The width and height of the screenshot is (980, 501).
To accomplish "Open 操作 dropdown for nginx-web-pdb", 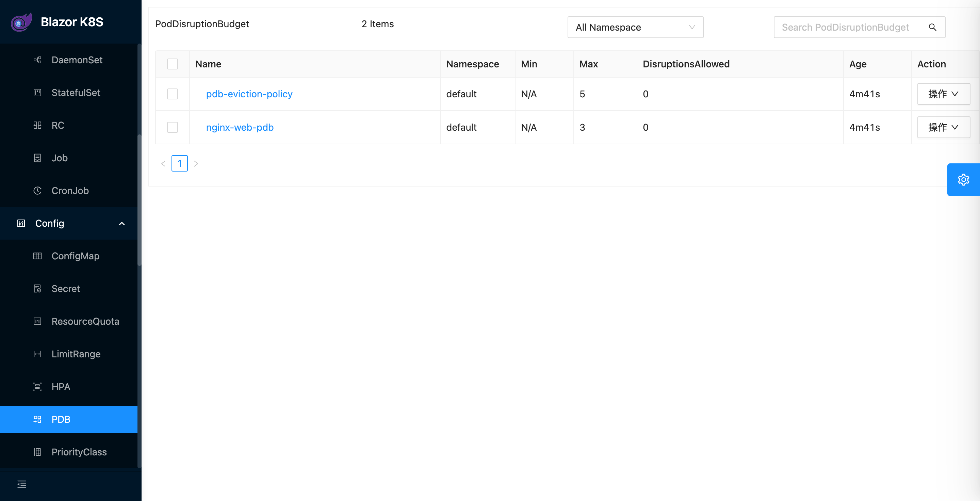I will (944, 127).
